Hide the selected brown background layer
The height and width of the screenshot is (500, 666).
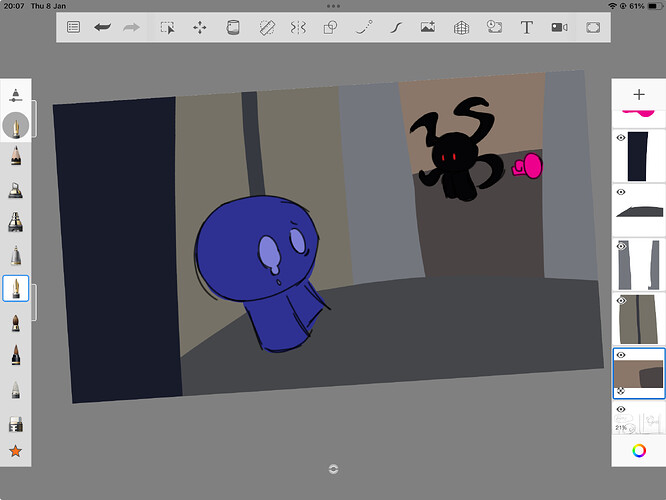click(620, 355)
